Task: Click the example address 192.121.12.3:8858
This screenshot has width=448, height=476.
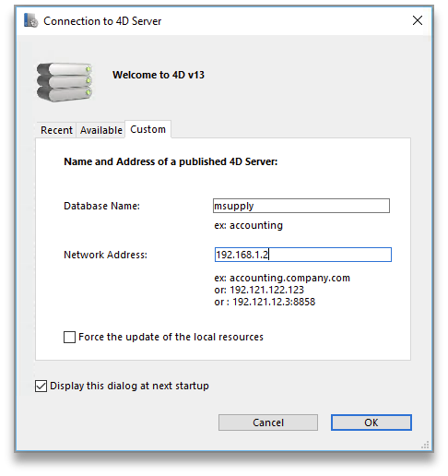Action: coord(274,302)
